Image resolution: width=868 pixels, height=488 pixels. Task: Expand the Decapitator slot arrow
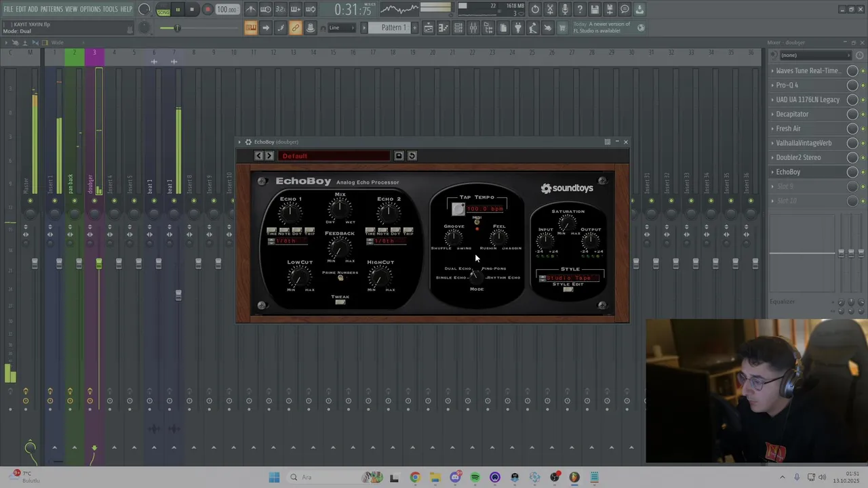coord(772,114)
